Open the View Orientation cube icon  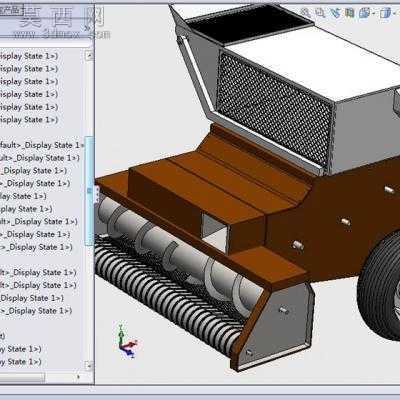364,13
